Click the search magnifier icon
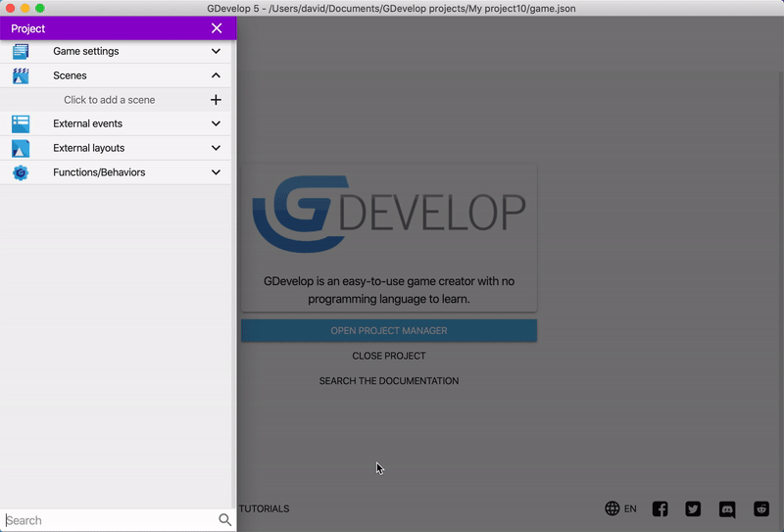 click(x=224, y=520)
